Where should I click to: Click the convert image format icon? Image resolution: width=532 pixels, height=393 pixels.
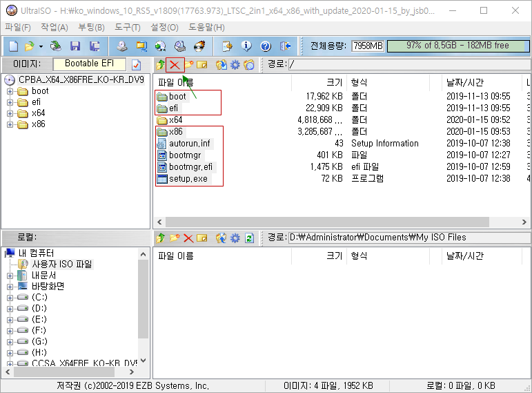(x=141, y=46)
